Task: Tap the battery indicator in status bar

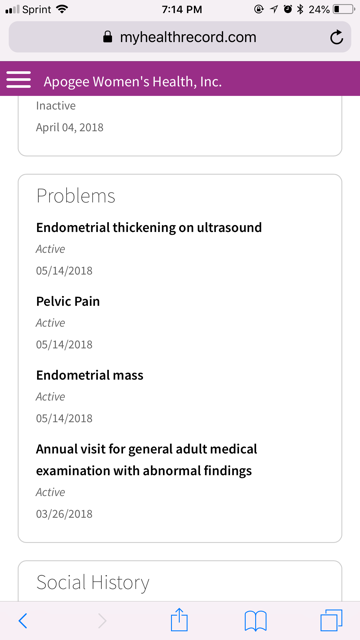Action: pyautogui.click(x=343, y=9)
